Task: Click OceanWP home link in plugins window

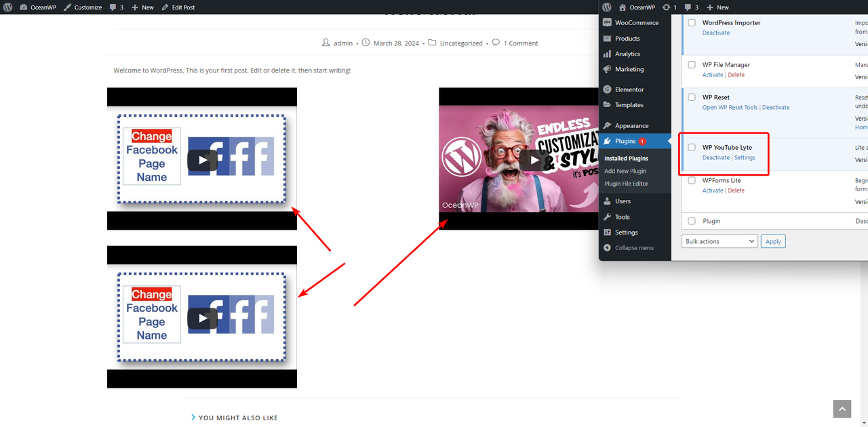Action: coord(637,7)
